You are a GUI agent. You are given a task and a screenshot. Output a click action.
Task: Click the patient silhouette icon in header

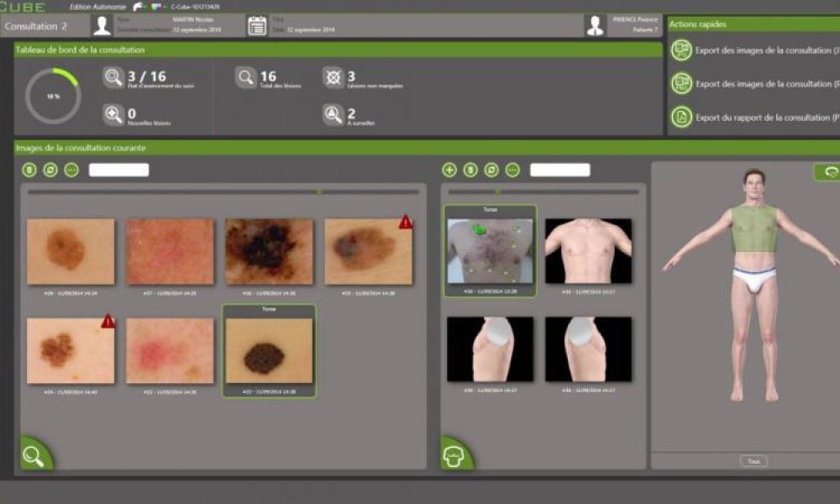click(x=596, y=26)
